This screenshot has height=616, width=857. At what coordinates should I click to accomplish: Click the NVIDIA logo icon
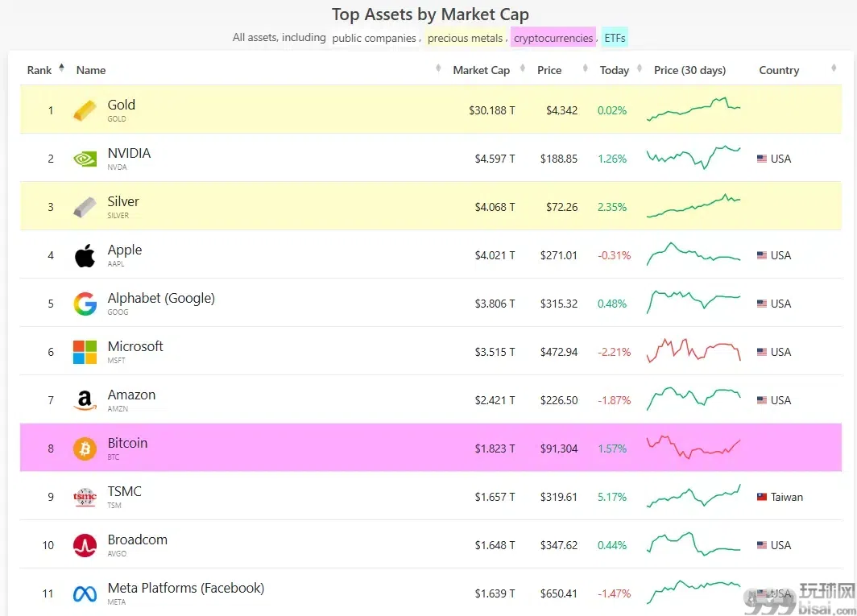(85, 159)
